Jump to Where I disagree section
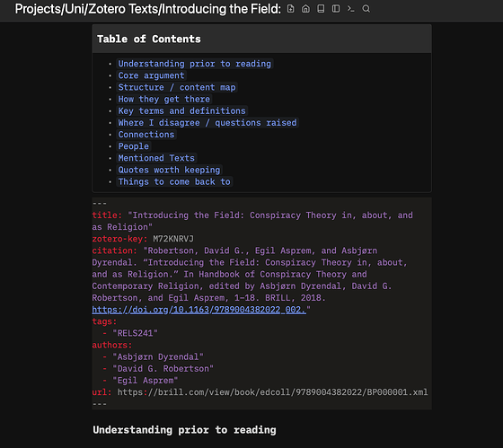The image size is (503, 448). 207,122
